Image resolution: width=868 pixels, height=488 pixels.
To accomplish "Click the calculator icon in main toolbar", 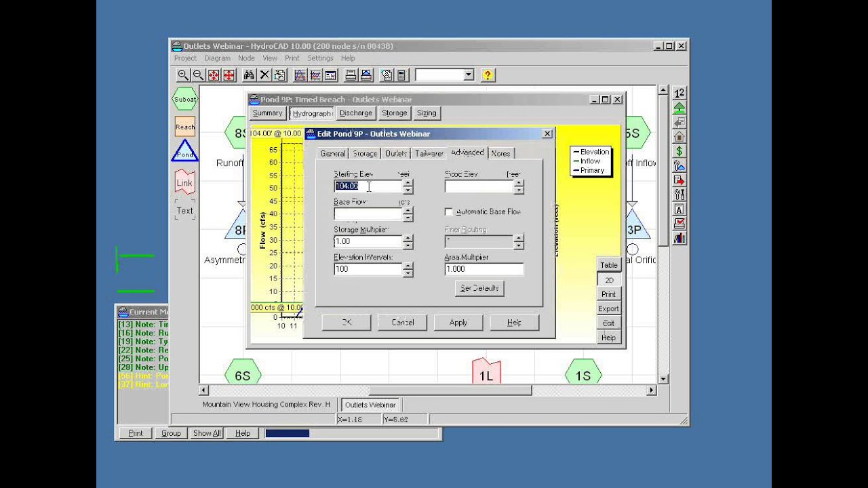I will pos(401,75).
